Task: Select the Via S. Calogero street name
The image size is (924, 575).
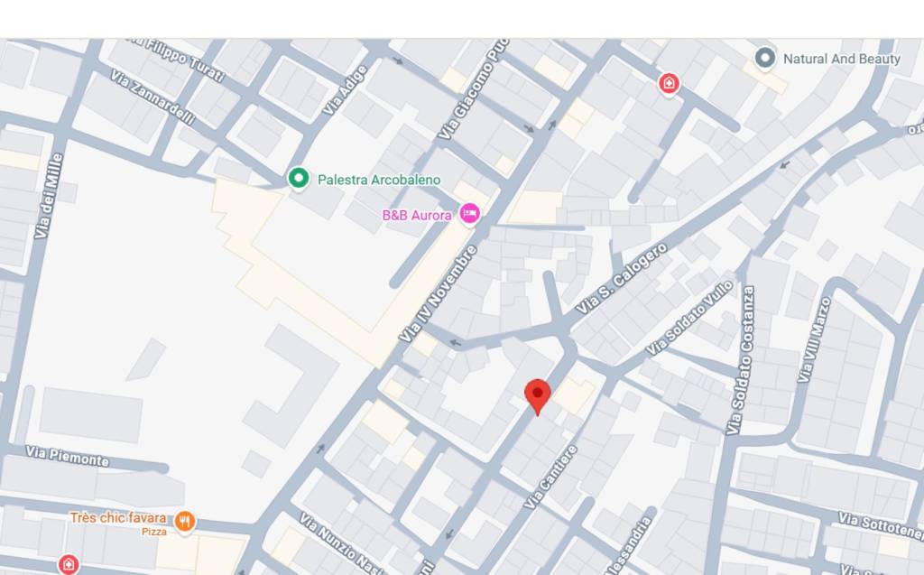Action: (x=621, y=278)
